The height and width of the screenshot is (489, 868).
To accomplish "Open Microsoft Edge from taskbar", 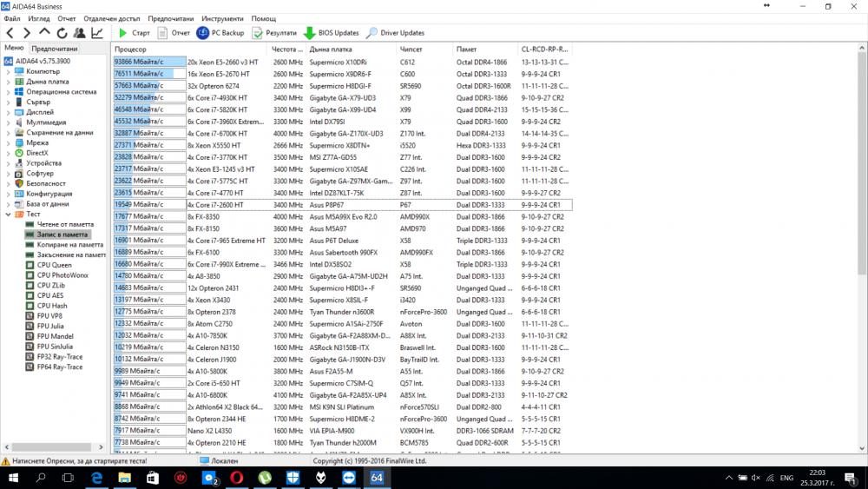I will click(96, 478).
